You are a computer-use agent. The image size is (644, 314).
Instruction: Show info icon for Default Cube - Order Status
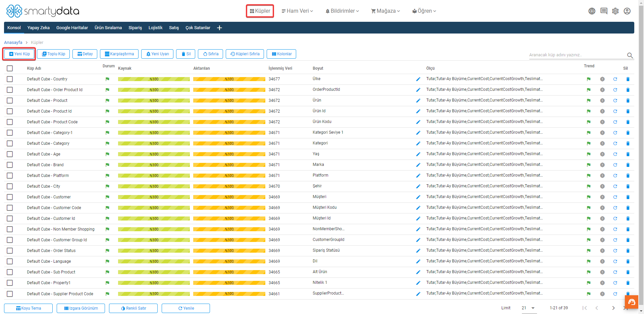pyautogui.click(x=602, y=251)
